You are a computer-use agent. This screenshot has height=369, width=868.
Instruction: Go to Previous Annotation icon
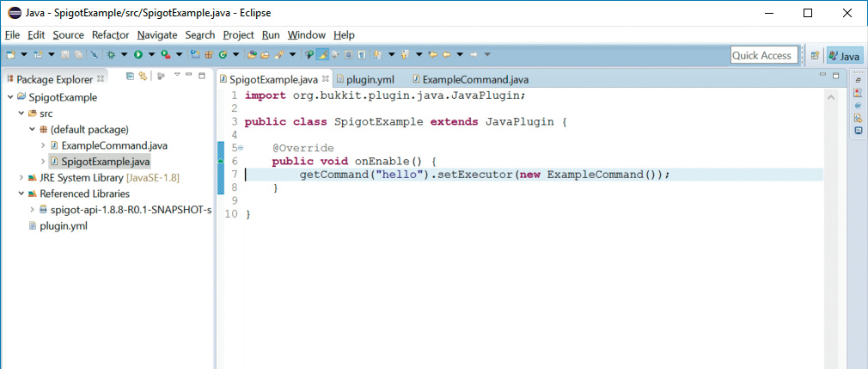point(404,54)
